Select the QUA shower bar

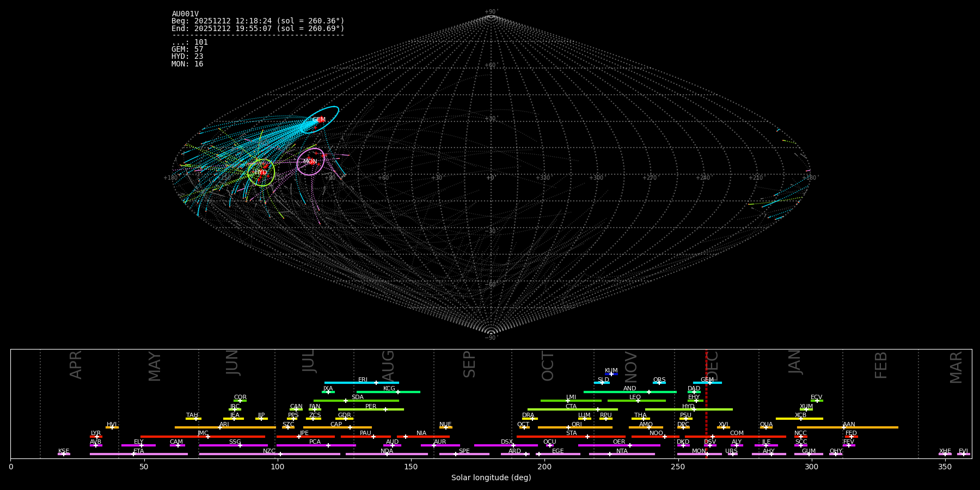[766, 427]
